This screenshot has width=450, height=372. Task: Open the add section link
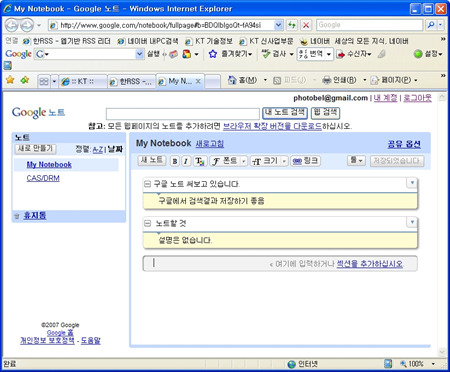370,264
